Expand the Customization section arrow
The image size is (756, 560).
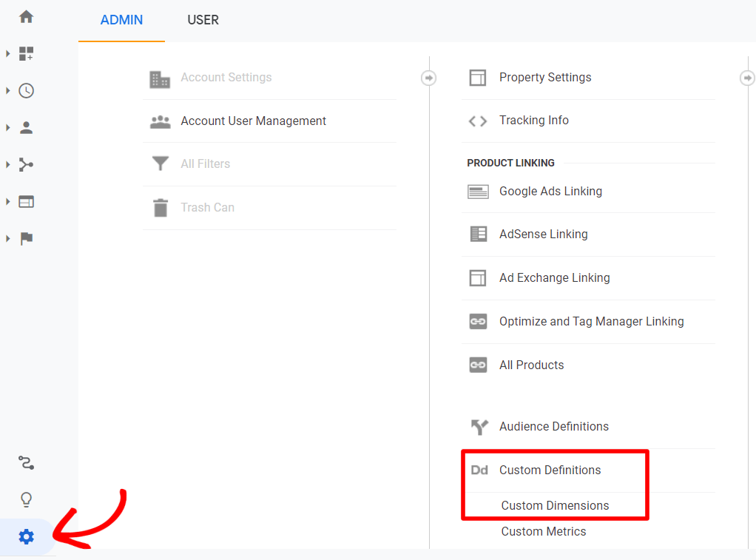(x=7, y=53)
